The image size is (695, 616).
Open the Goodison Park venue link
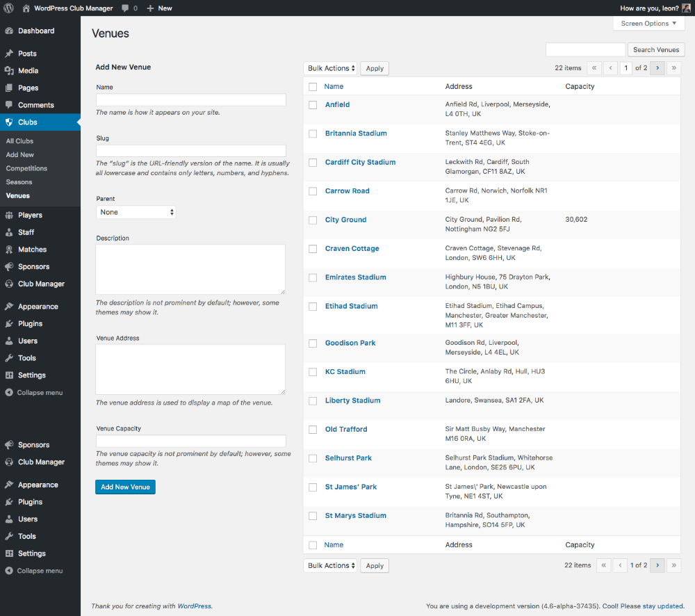350,343
